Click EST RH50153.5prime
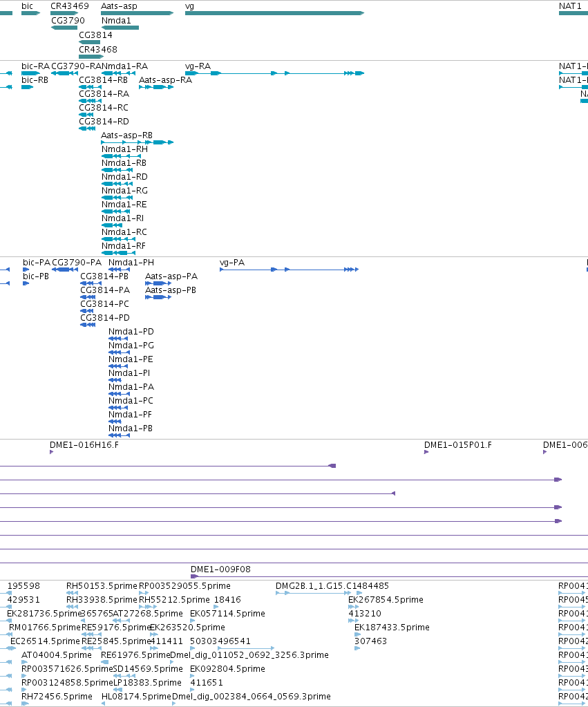This screenshot has width=588, height=707. 102,586
